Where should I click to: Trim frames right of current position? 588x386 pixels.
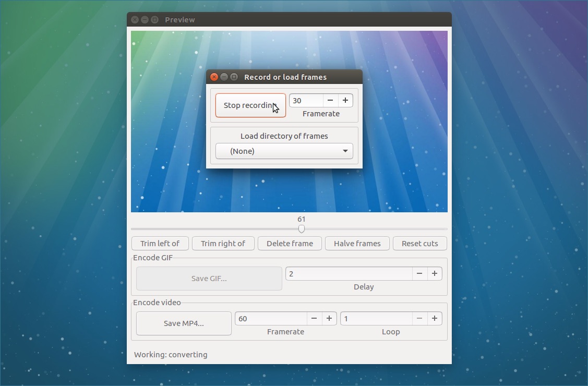[x=223, y=243]
